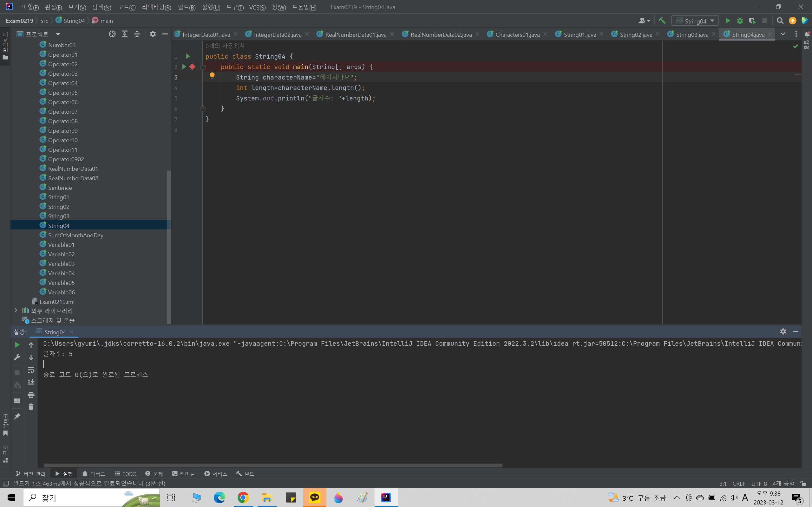Click the trash Clear All console icon
Viewport: 812px width, 507px height.
(x=31, y=407)
